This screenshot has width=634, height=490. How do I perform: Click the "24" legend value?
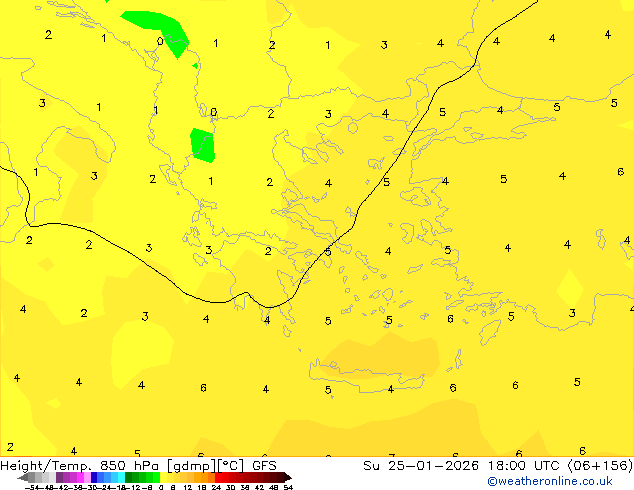pos(216,487)
